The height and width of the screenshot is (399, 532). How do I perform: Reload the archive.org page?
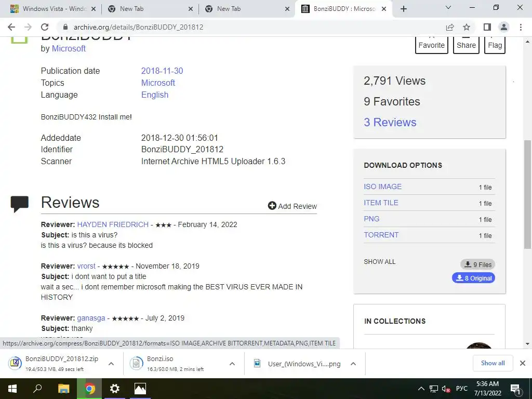coord(45,27)
